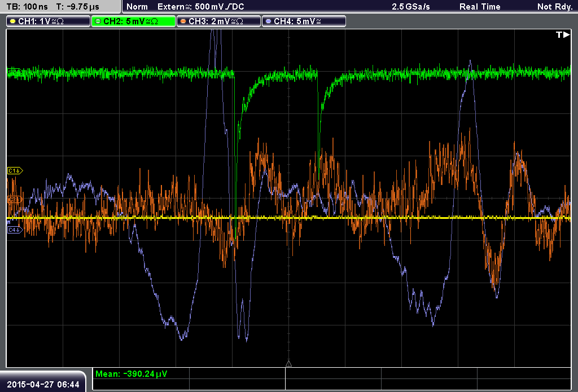Click the 2015-04-27 06:44 date stamp
This screenshot has width=578, height=392.
tap(43, 384)
